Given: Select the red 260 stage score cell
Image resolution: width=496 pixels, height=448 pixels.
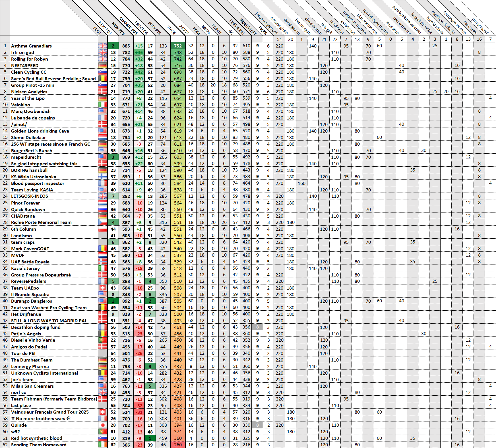Looking at the screenshot, I should pyautogui.click(x=178, y=445).
